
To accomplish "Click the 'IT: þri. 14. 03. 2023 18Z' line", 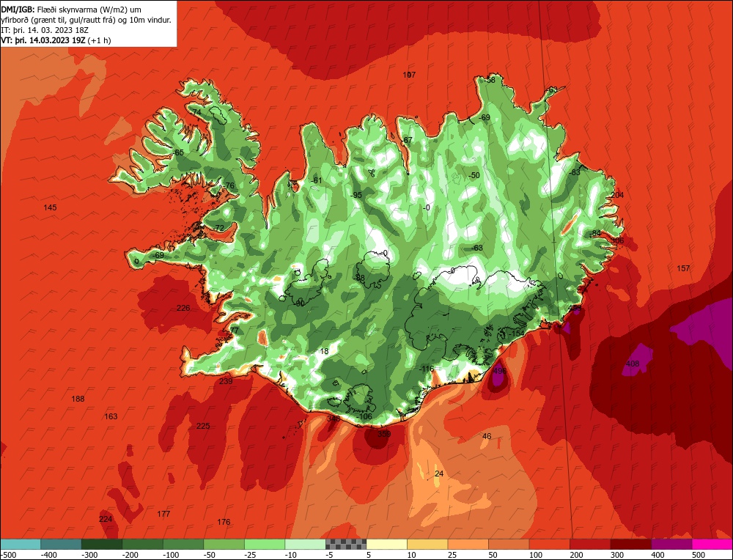I will (x=45, y=30).
